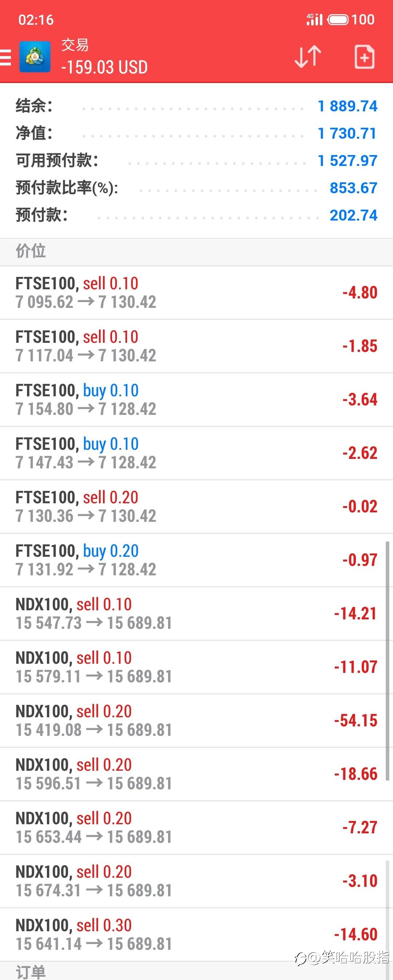Tap the 4G signal strength indicator
393x980 pixels.
pos(315,19)
